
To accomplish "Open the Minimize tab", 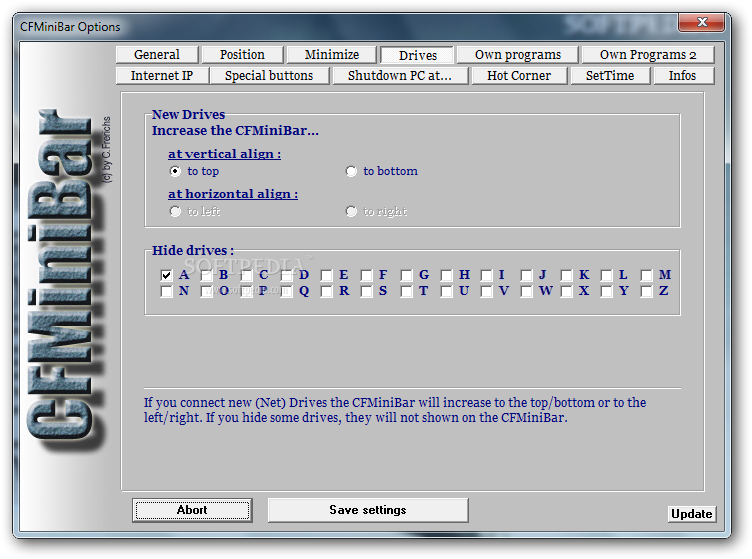I will [x=331, y=55].
